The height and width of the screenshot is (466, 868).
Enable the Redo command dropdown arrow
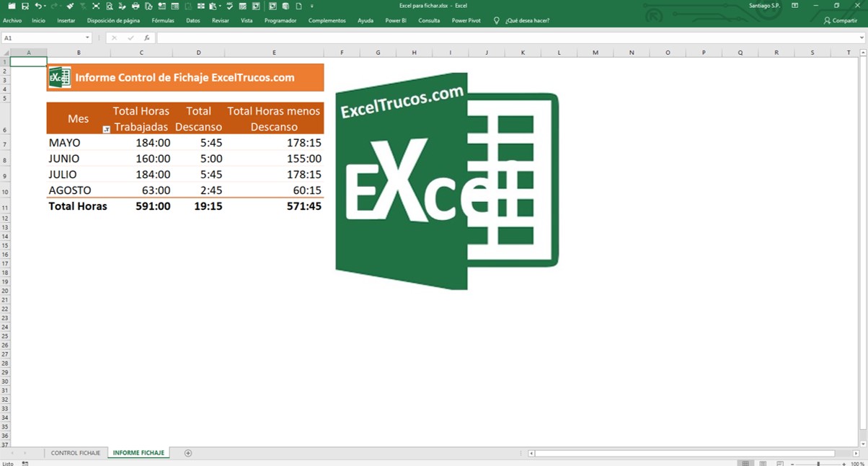coord(61,6)
